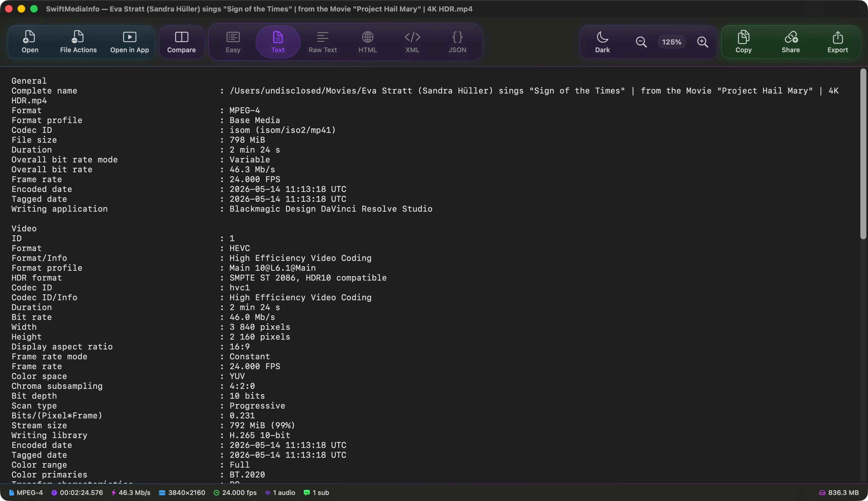868x501 pixels.
Task: Click the 'Main 10@L6.1@Main' profile value
Action: [x=273, y=268]
